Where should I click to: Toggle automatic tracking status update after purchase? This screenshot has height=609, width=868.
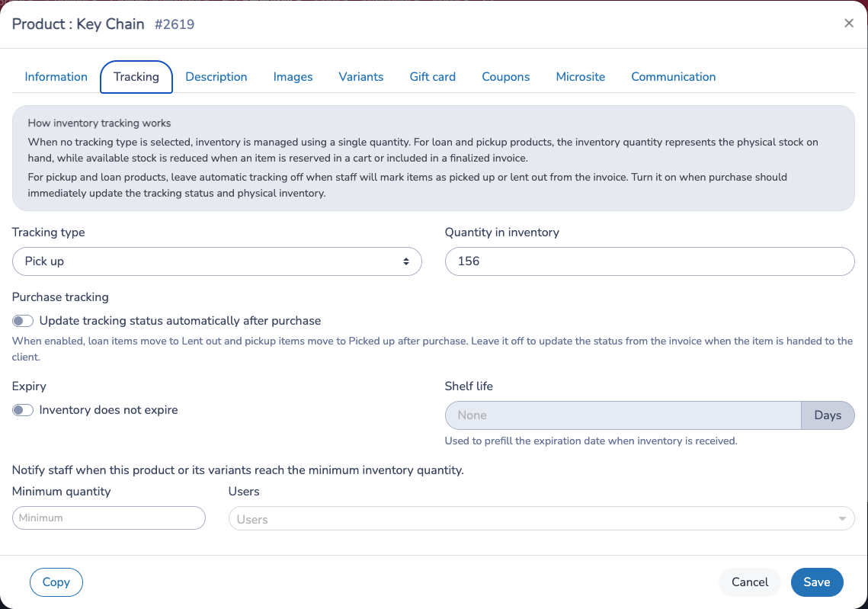pyautogui.click(x=23, y=321)
